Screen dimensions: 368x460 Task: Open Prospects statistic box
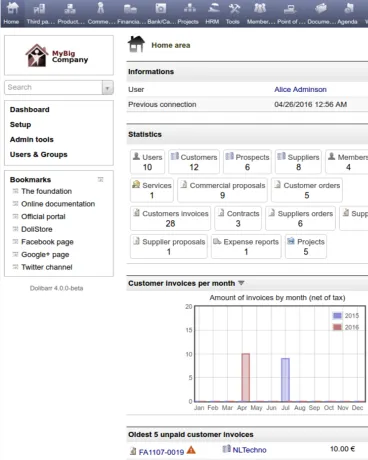247,162
